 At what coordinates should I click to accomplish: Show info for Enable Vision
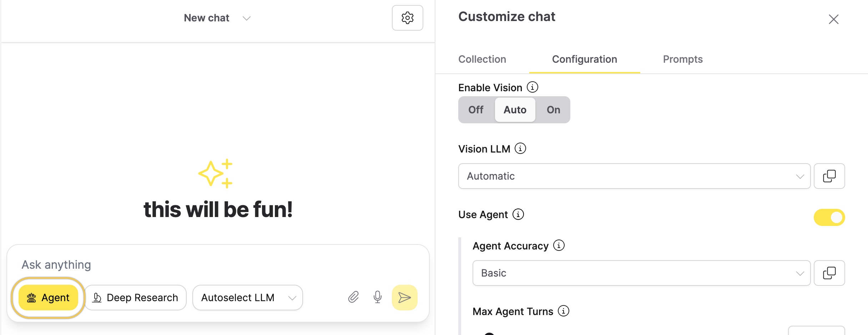coord(533,87)
